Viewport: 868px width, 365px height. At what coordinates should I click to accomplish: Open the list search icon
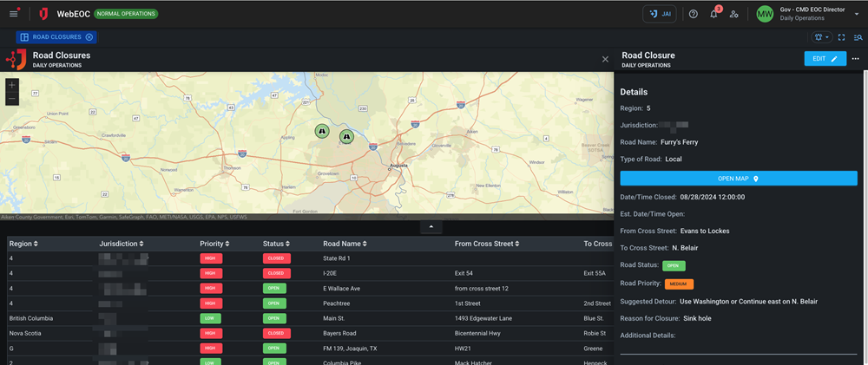click(x=858, y=37)
